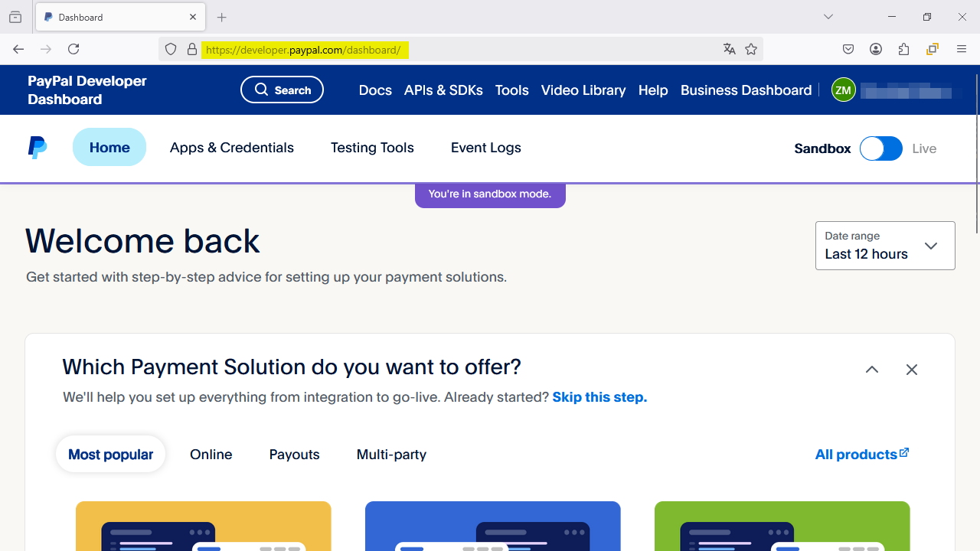The height and width of the screenshot is (551, 980).
Task: Click the browser forward arrow
Action: [46, 49]
